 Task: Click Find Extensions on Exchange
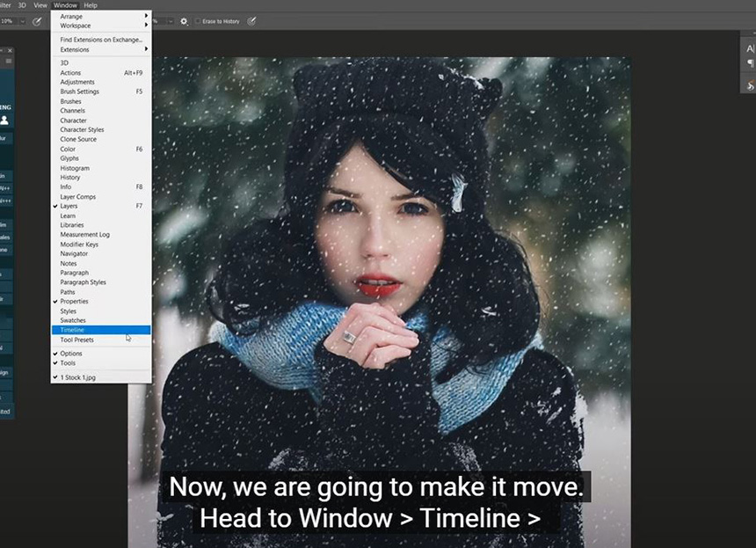100,40
